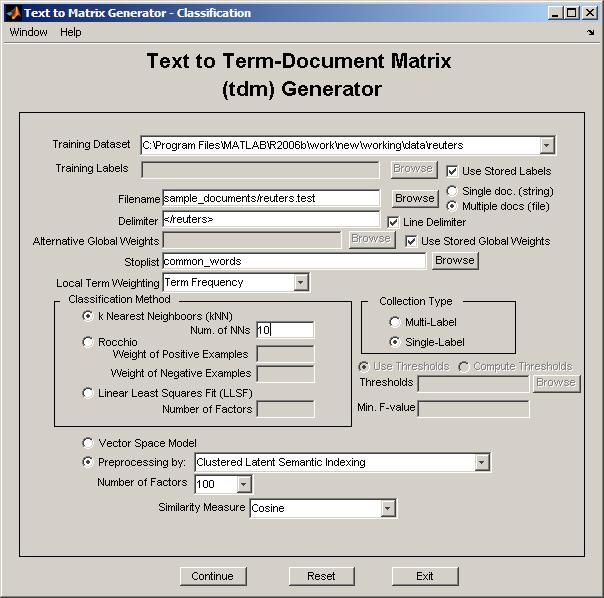Open the Clustered Latent Semantic Indexing dropdown
604x598 pixels.
[x=482, y=462]
